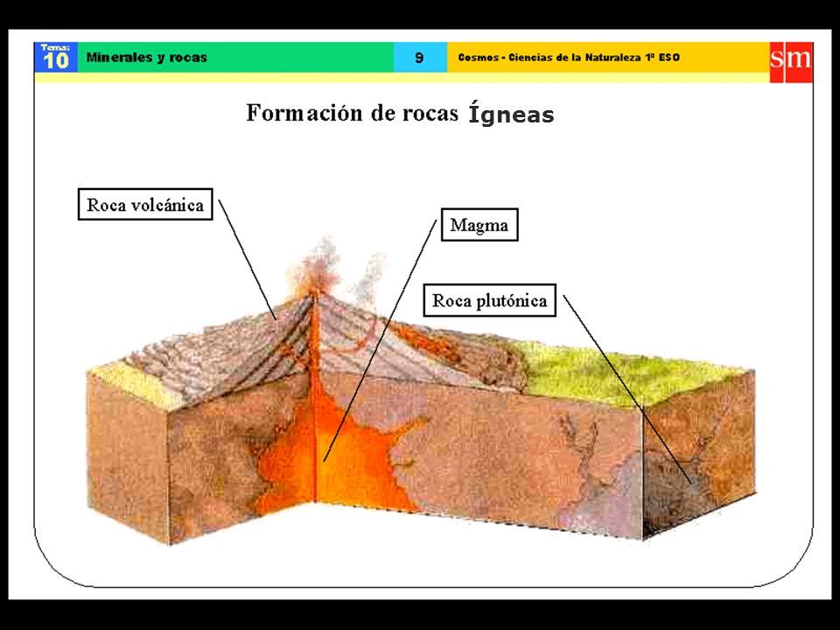This screenshot has width=840, height=630.
Task: Click the slide title 'Formación de rocas Ígneas'
Action: [400, 113]
